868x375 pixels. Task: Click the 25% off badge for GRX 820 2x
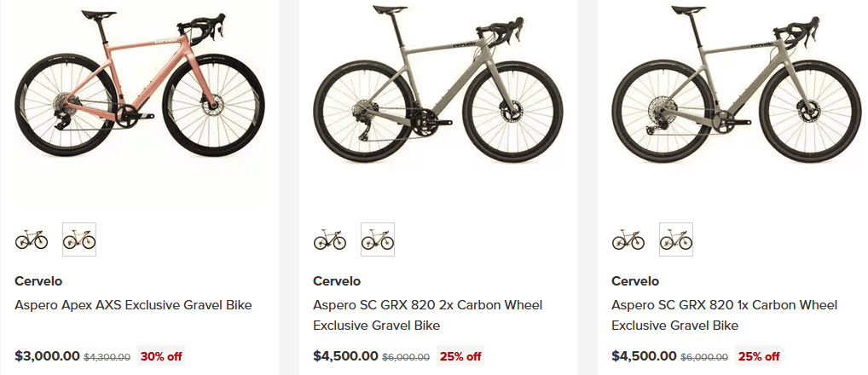(460, 356)
